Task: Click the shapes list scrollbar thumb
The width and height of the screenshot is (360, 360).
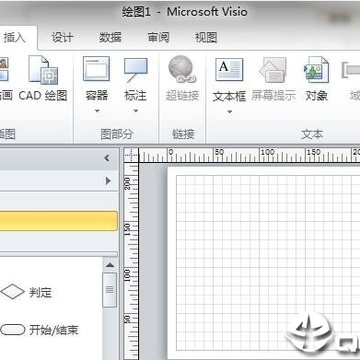Action: pyautogui.click(x=110, y=290)
